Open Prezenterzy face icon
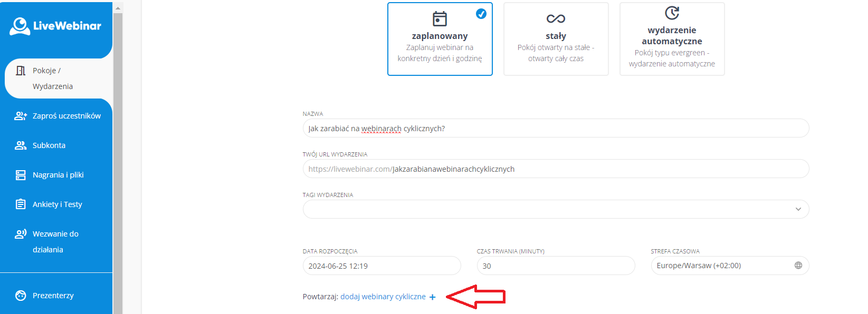The image size is (868, 314). click(x=21, y=296)
